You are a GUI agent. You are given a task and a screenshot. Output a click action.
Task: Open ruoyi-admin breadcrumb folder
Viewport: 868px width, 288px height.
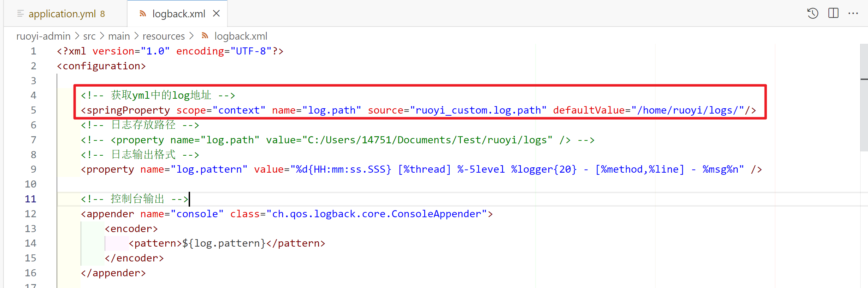coord(43,36)
